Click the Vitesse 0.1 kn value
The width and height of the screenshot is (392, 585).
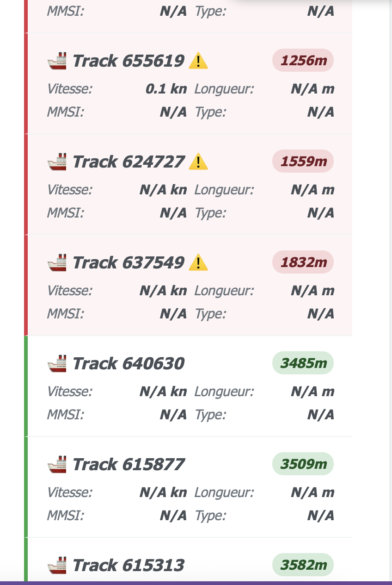pos(165,89)
